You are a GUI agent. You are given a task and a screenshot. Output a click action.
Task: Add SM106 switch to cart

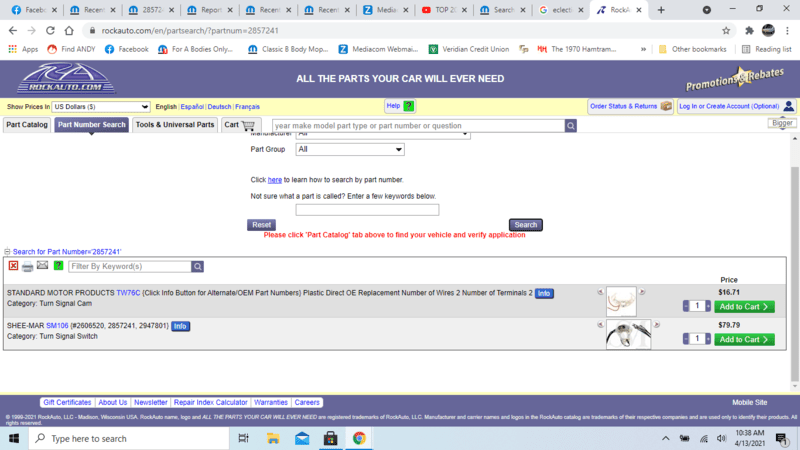tap(744, 339)
